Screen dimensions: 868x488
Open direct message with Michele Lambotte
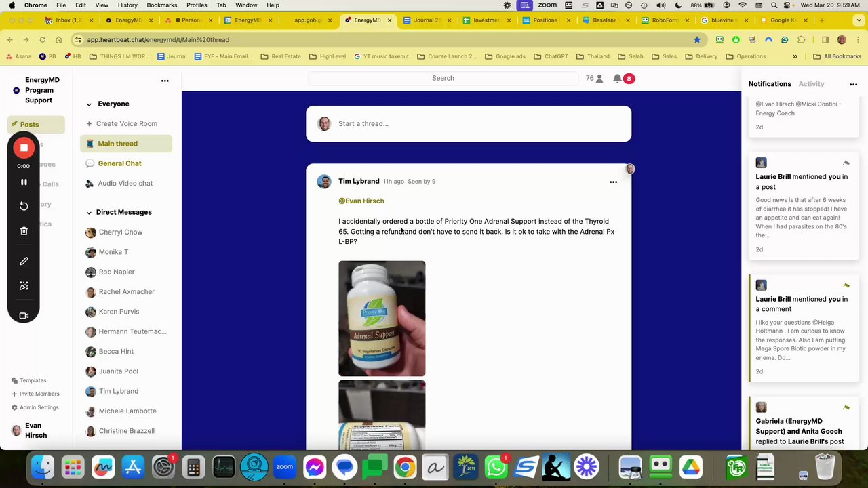127,411
